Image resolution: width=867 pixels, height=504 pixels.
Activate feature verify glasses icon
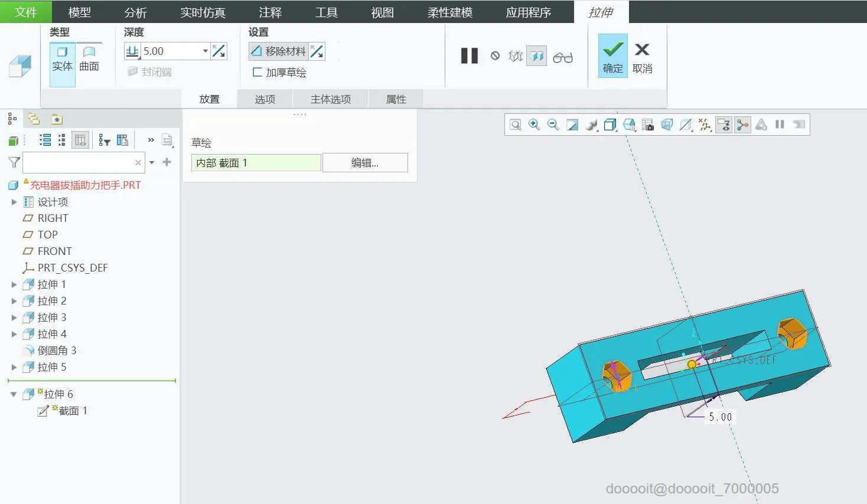click(x=562, y=56)
